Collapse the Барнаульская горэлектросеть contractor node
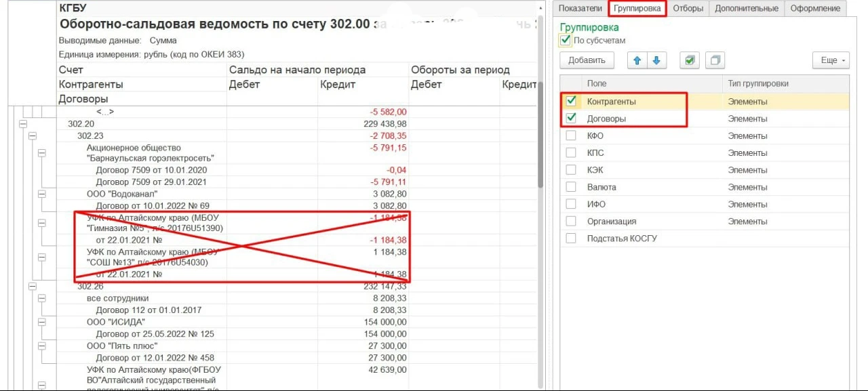 [41, 153]
